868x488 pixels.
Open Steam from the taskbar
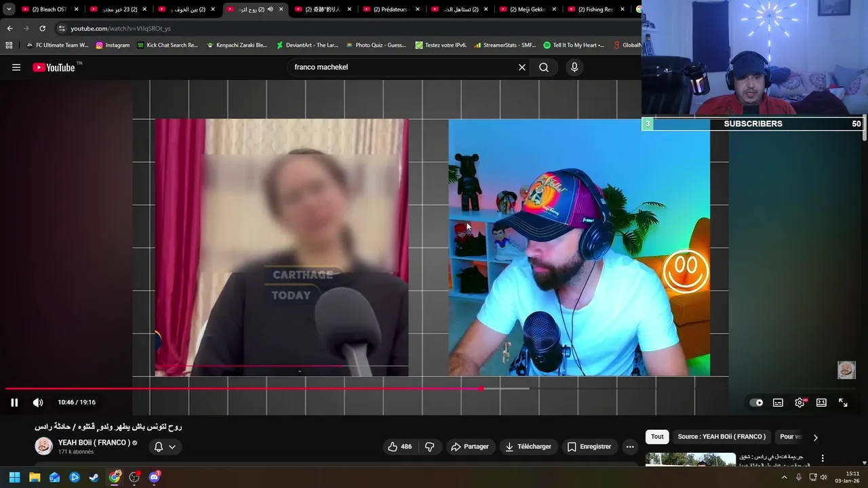click(x=94, y=477)
